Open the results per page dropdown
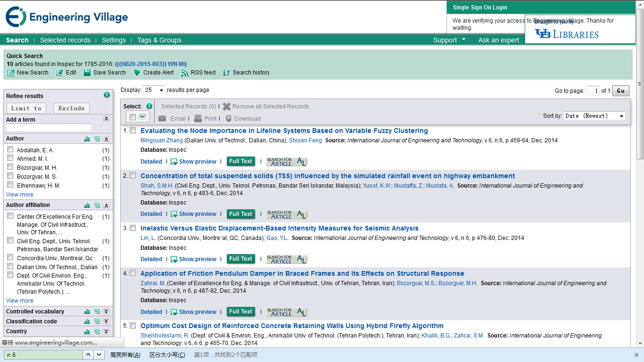 [154, 90]
